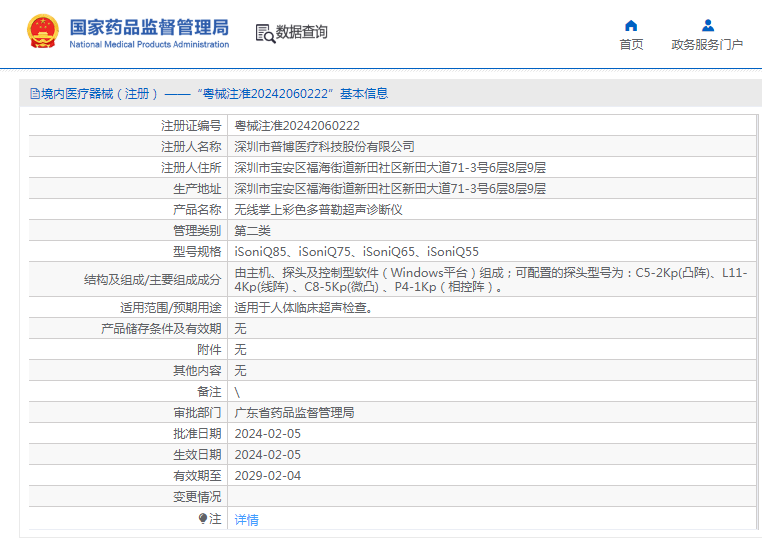This screenshot has height=549, width=762.
Task: Open 政务服务门户 navigation label
Action: (707, 45)
